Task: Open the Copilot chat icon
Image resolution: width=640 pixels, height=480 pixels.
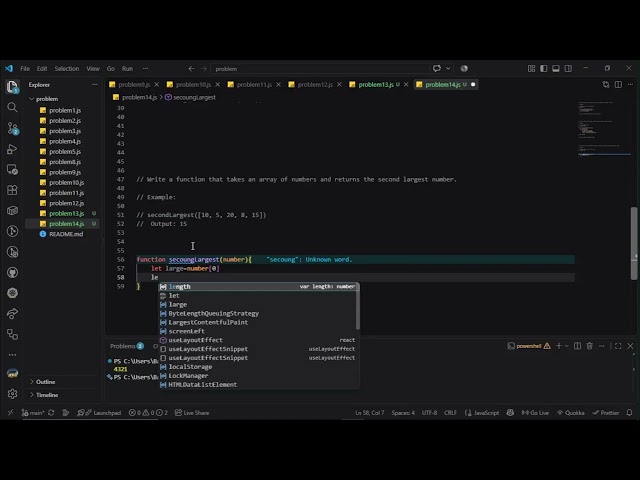Action: coord(437,69)
